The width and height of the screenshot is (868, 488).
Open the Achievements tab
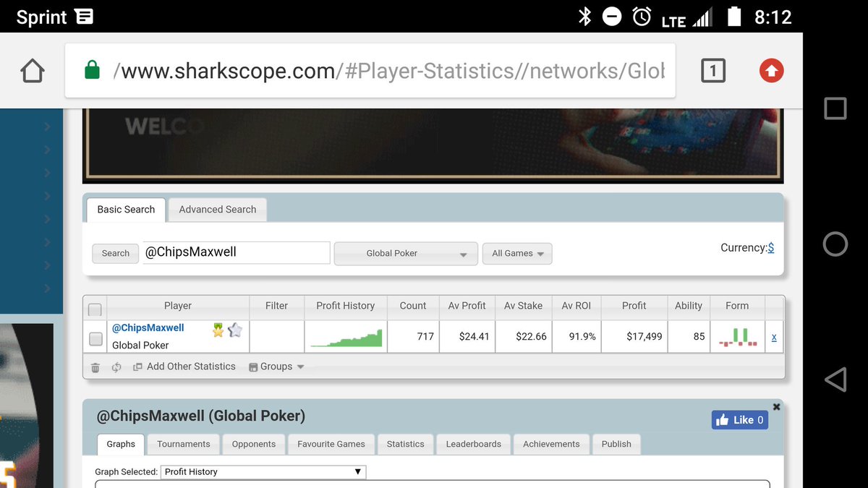[551, 444]
